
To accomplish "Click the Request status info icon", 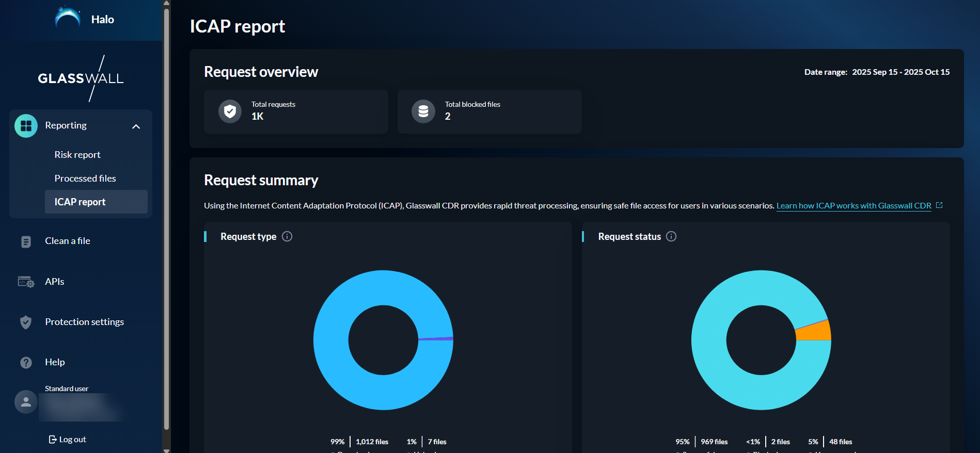I will 671,236.
